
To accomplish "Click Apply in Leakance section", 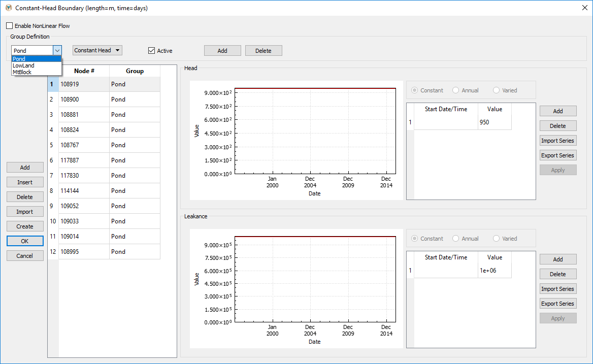I will pyautogui.click(x=558, y=318).
